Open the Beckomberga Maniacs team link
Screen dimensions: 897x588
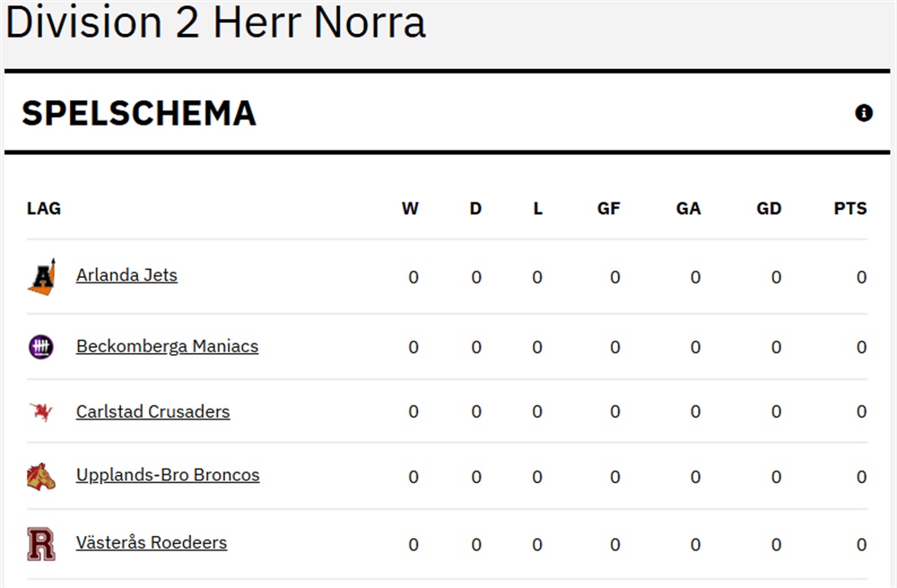167,346
